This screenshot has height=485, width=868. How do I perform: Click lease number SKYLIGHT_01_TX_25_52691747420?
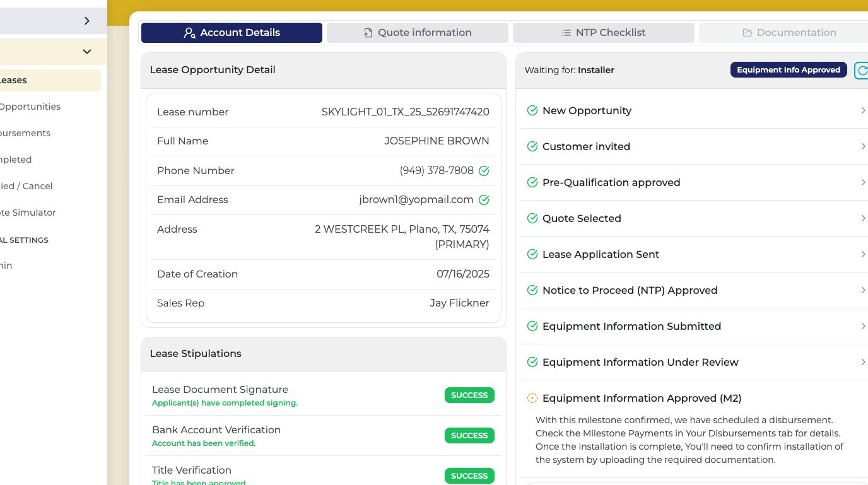(x=406, y=112)
